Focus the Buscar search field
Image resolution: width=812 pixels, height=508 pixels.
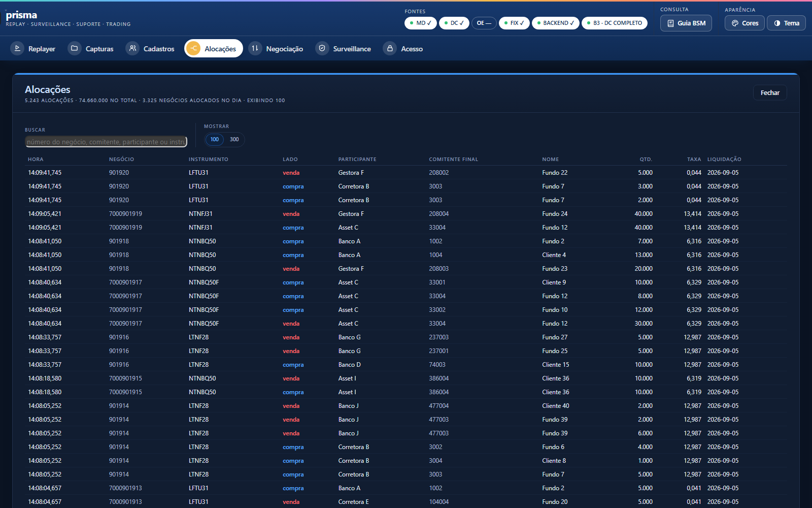[106, 142]
